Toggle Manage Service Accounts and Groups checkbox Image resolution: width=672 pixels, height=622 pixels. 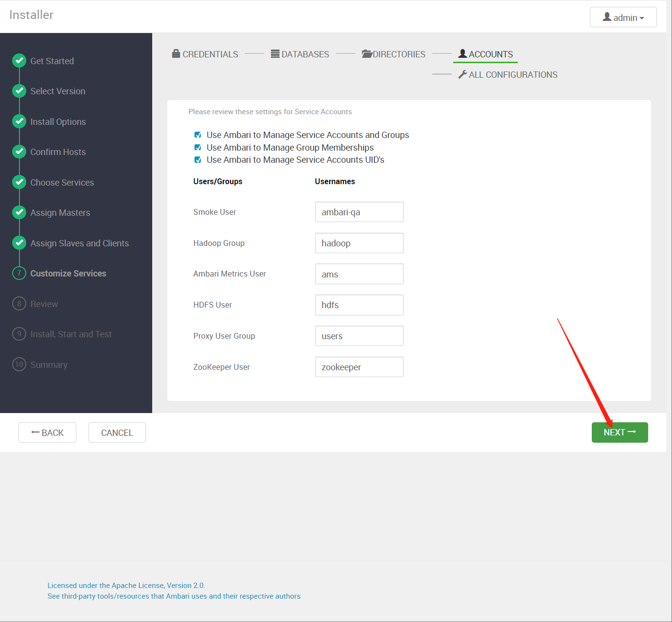click(x=198, y=135)
